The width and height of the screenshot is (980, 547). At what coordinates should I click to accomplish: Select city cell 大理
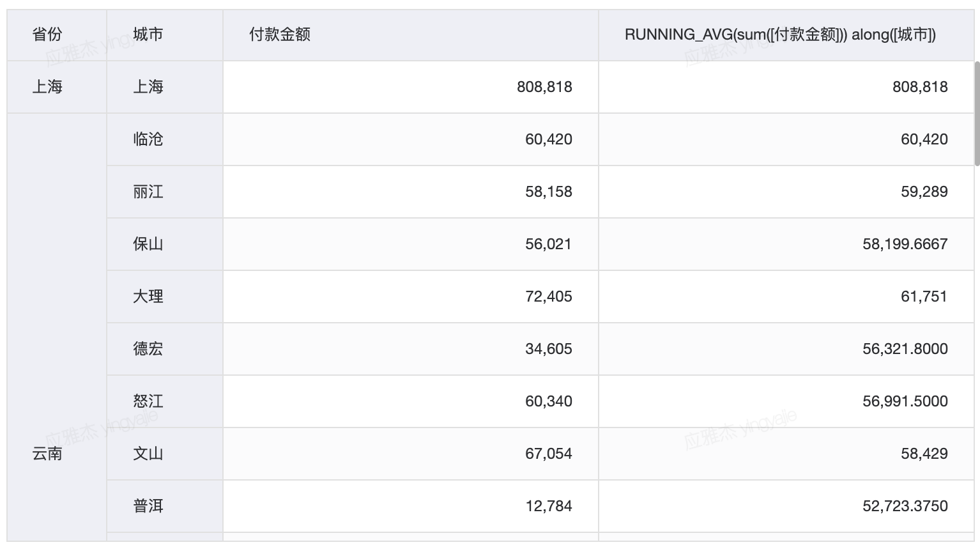click(x=165, y=297)
